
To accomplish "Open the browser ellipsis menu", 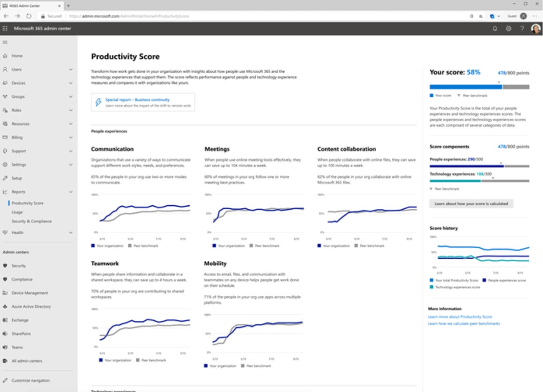I will [535, 16].
